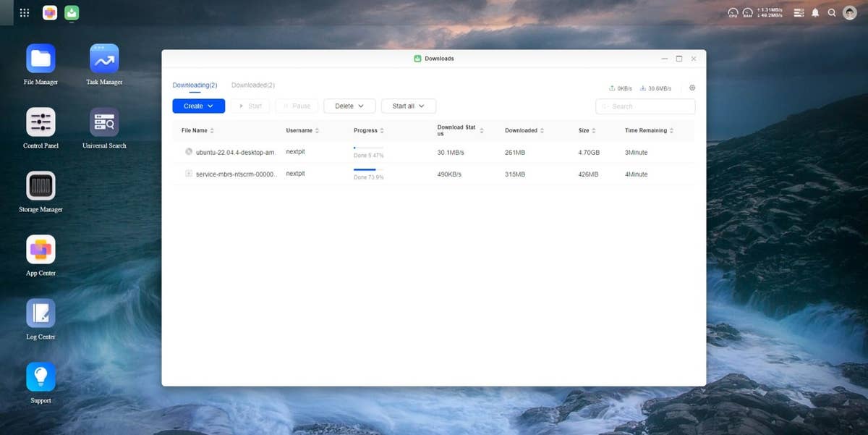
Task: Switch to the Downloaded(2) tab
Action: tap(252, 85)
